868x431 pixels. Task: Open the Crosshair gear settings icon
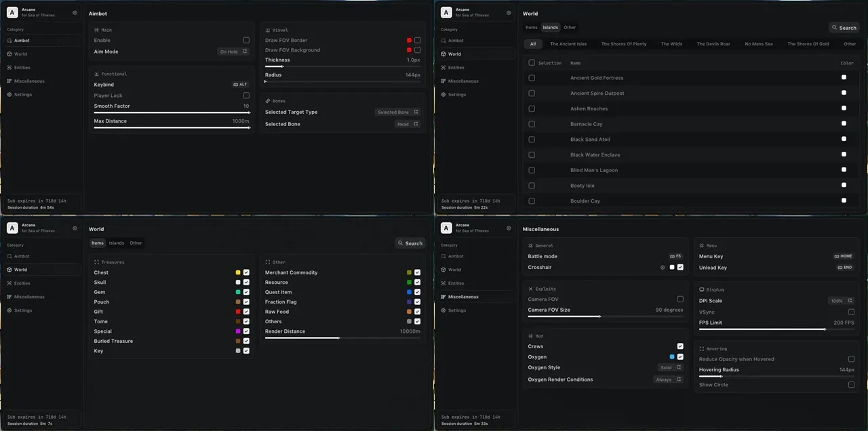coord(663,268)
